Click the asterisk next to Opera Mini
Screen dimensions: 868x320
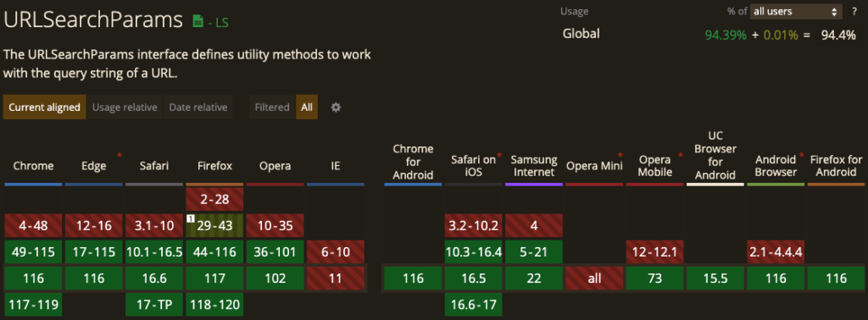(x=620, y=155)
